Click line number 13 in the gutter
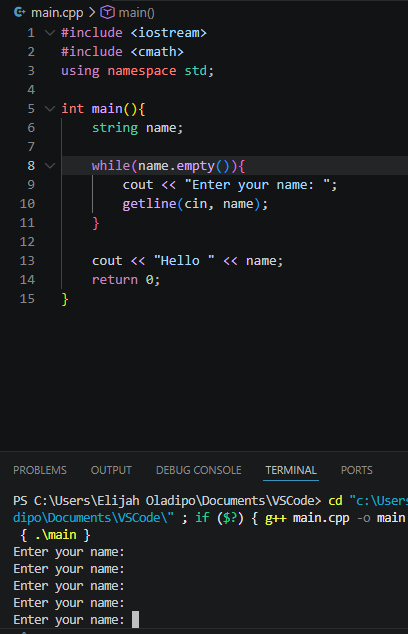This screenshot has height=634, width=408. (x=27, y=261)
